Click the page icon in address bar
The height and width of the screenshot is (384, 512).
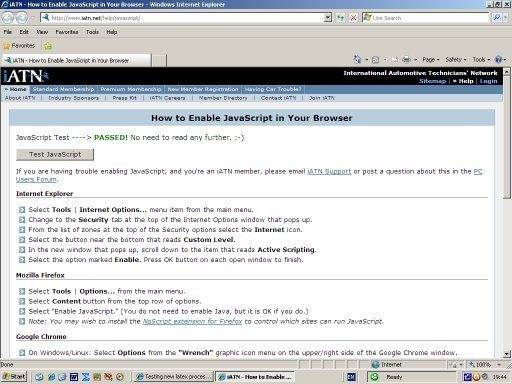45,18
